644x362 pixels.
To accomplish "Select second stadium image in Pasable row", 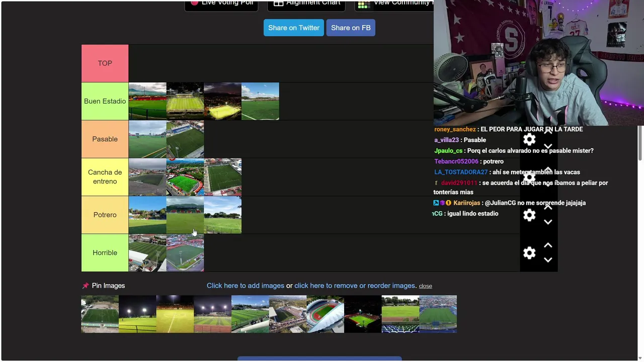I will pyautogui.click(x=185, y=139).
